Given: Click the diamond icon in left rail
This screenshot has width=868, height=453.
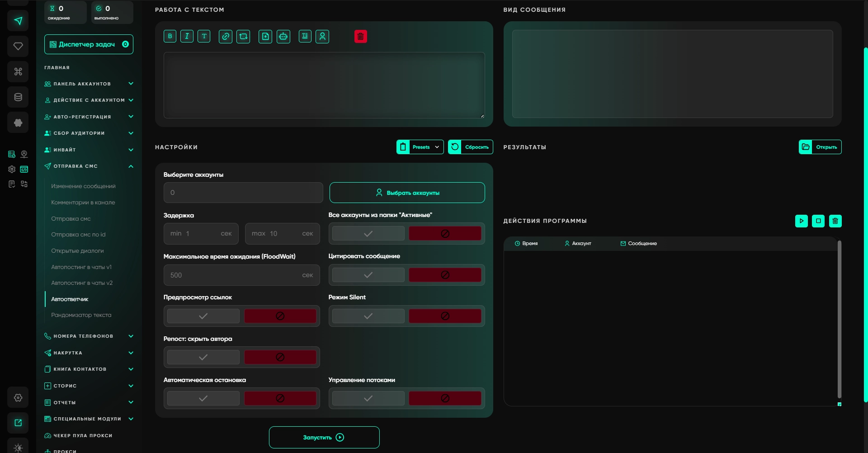Looking at the screenshot, I should pos(18,46).
